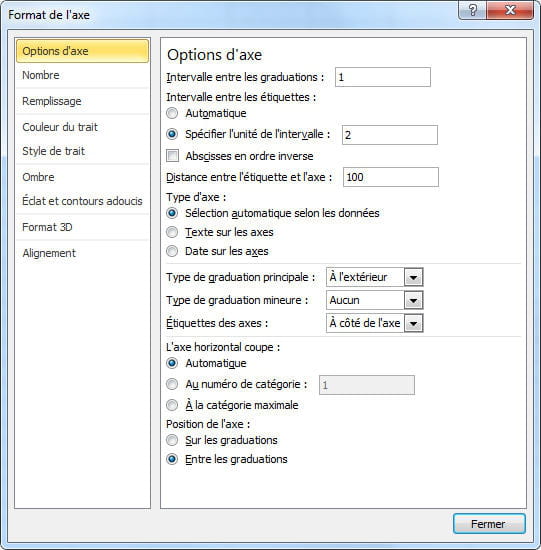Close the Format de l'axe dialog
The image size is (541, 550).
510,10
